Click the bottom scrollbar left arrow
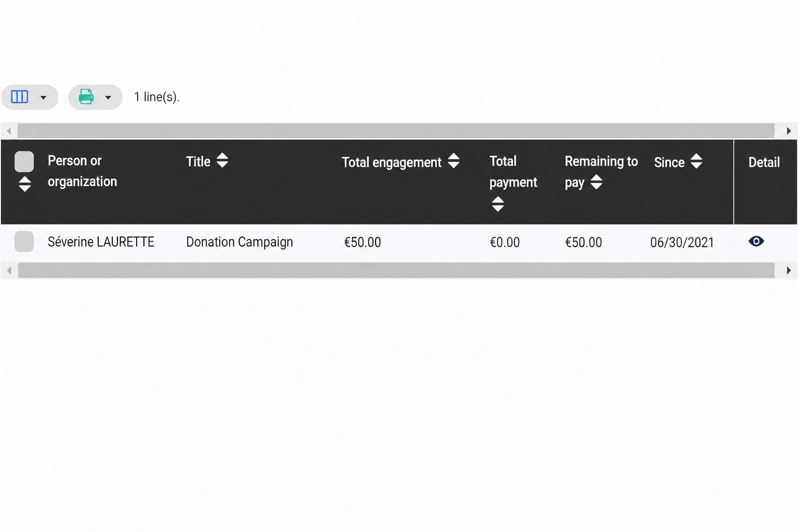The image size is (798, 532). [9, 270]
